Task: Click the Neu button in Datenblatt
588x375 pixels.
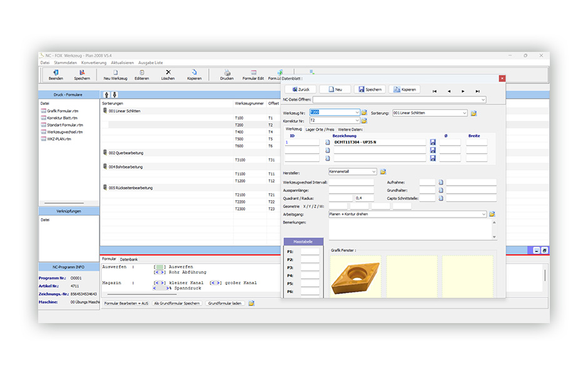Action: click(335, 89)
